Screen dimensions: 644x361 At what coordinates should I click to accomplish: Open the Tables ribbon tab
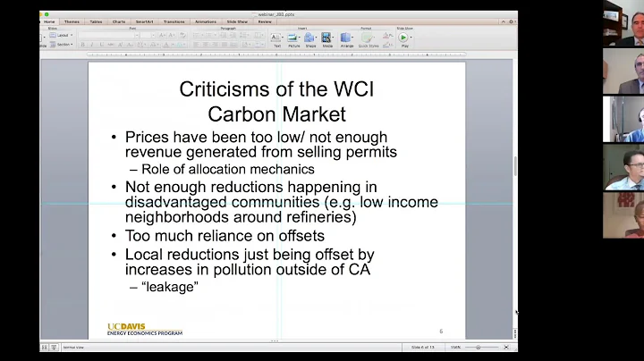point(96,21)
